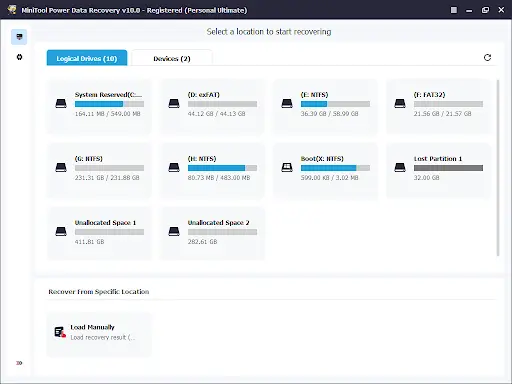512x384 pixels.
Task: Click drive icon for (D: exFAT)
Action: coord(174,103)
